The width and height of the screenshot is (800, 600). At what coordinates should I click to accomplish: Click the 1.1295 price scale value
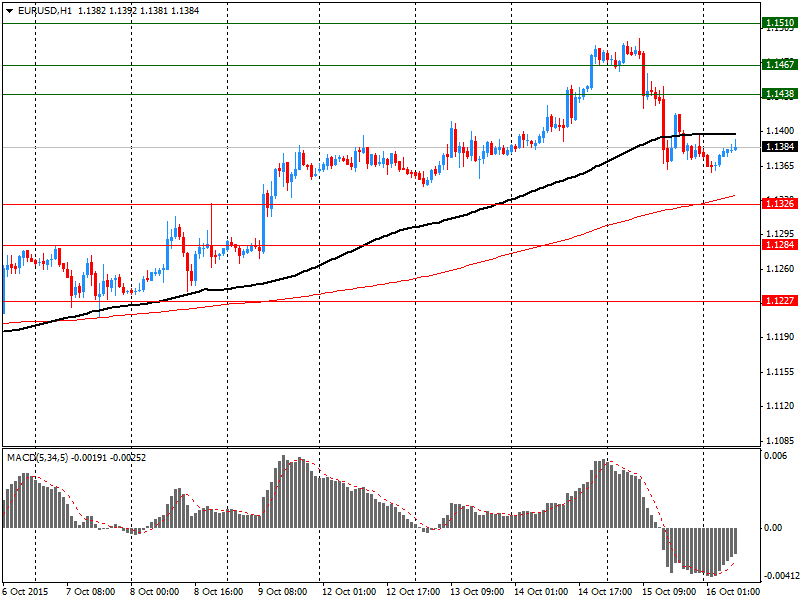pos(781,234)
